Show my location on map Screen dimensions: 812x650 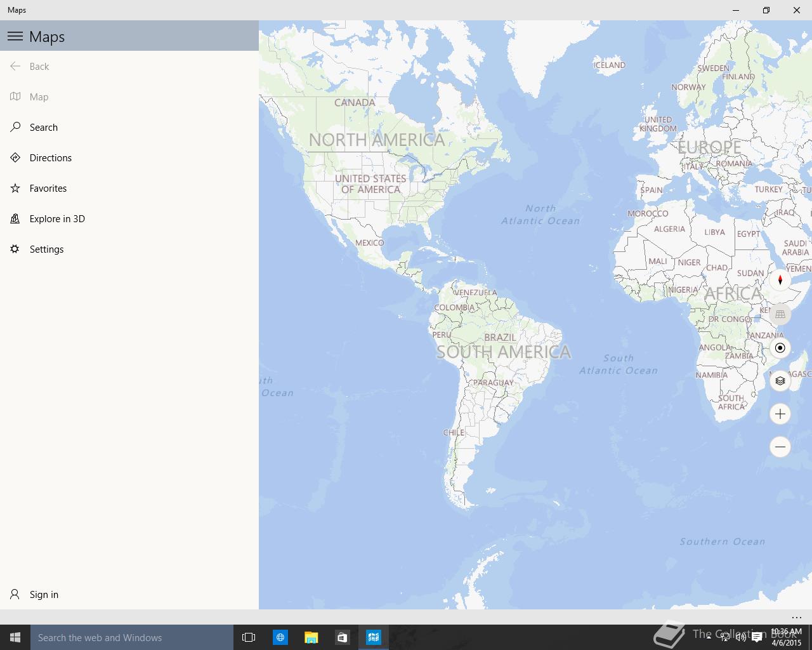coord(780,348)
